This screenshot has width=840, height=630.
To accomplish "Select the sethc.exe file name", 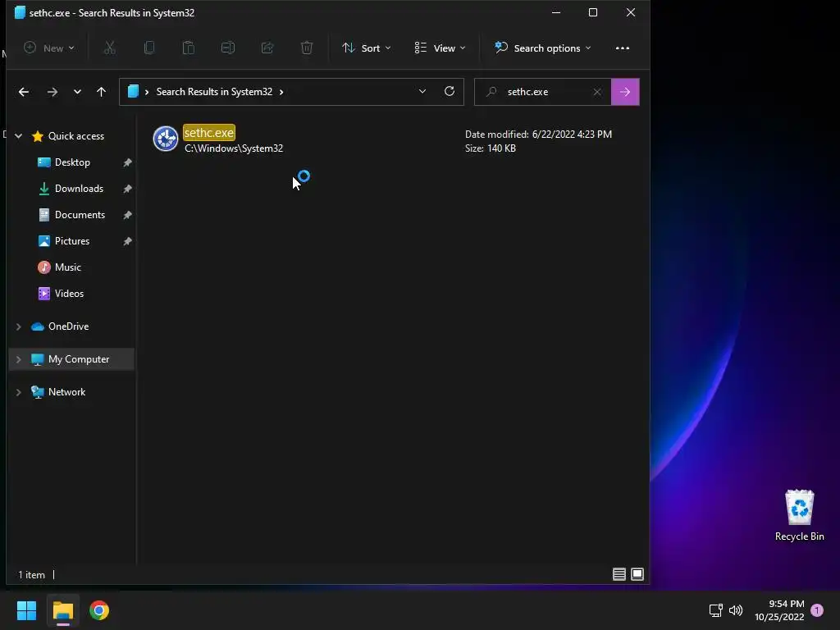I will tap(209, 133).
